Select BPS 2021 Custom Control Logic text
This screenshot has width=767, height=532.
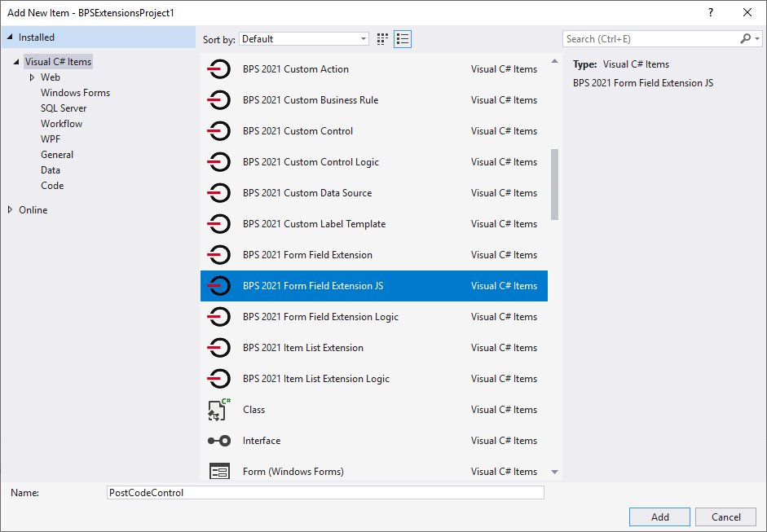click(311, 162)
